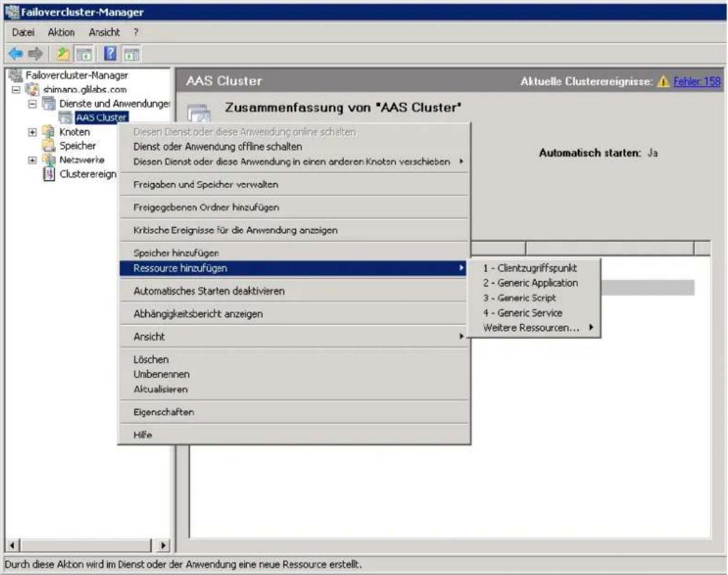Viewport: 728px width, 575px height.
Task: Choose Automatisches Starten deaktivieren
Action: coord(294,291)
